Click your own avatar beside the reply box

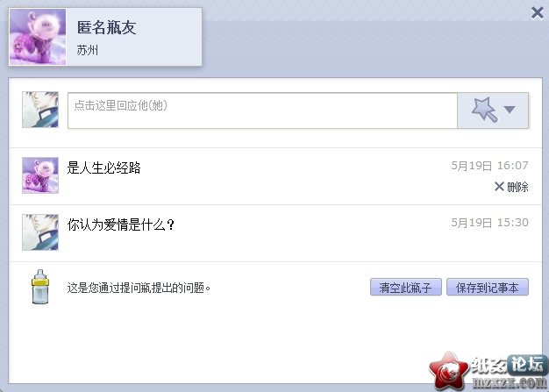40,110
